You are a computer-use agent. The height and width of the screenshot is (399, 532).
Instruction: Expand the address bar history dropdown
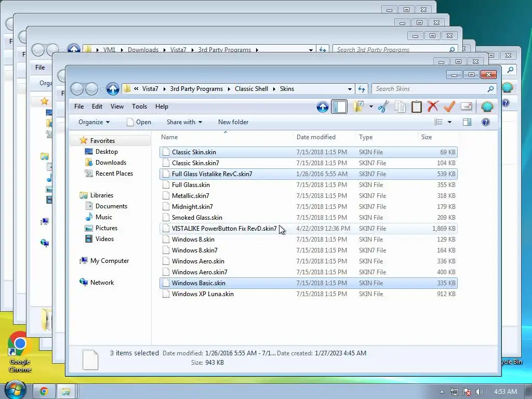tap(350, 89)
